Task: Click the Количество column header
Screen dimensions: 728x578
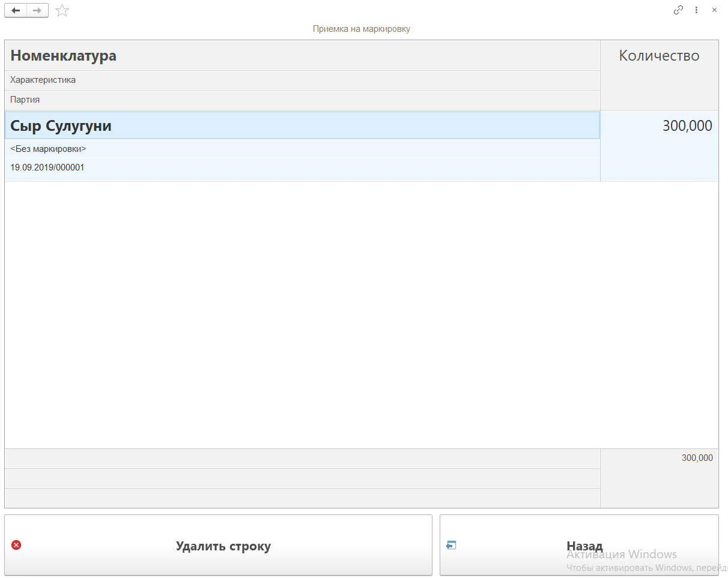Action: coord(659,56)
